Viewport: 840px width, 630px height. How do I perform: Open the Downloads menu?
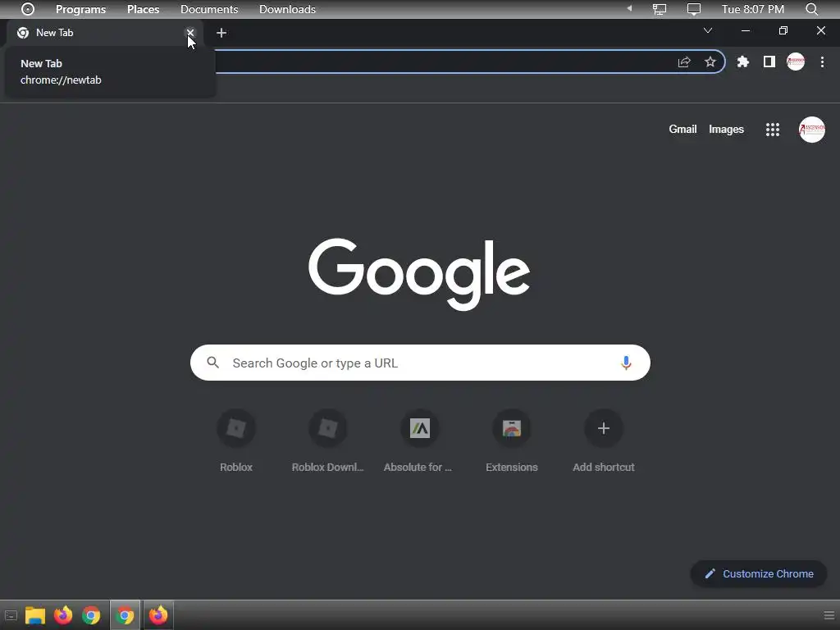[x=287, y=9]
